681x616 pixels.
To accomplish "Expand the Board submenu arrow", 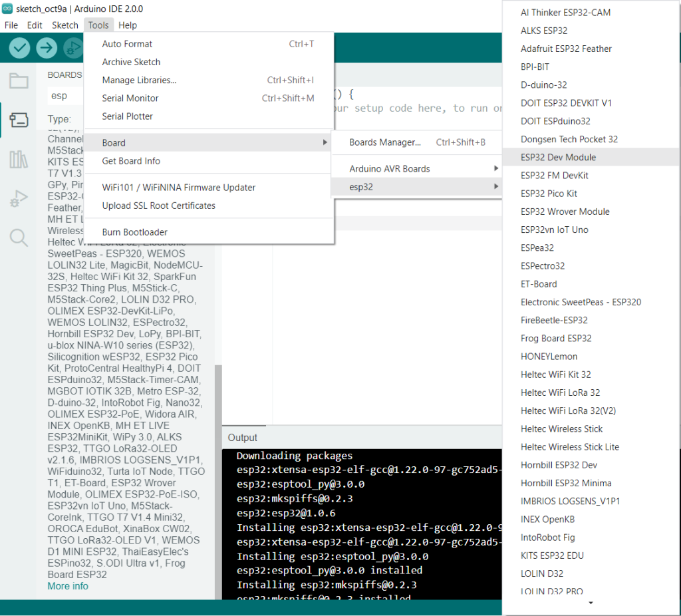I will tap(325, 142).
